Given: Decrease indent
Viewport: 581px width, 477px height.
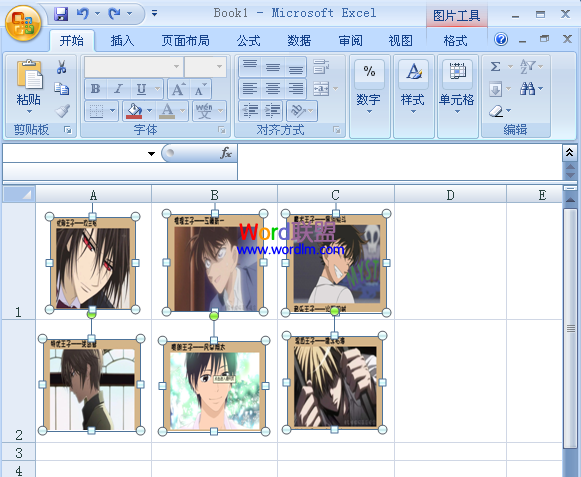Looking at the screenshot, I should [x=250, y=111].
